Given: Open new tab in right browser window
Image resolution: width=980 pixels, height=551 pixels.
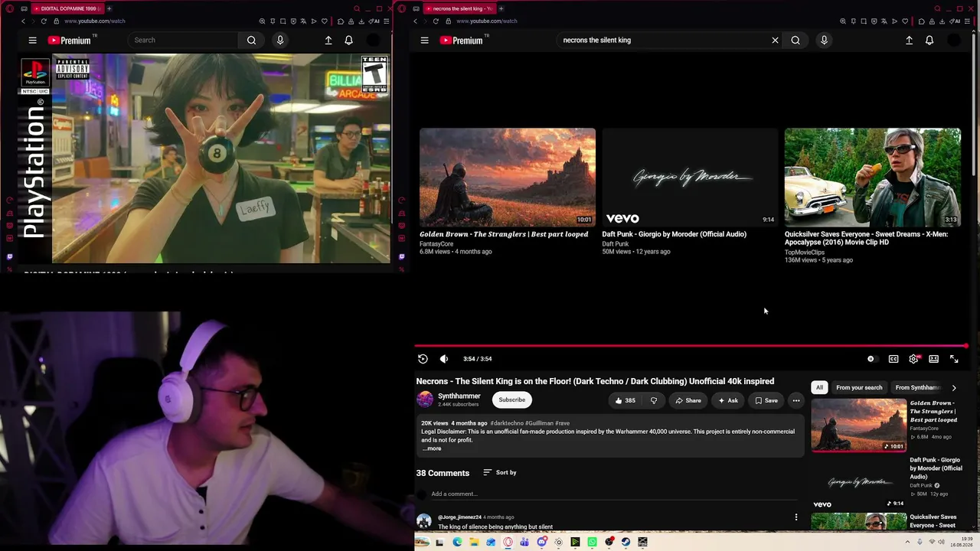Looking at the screenshot, I should pos(501,8).
